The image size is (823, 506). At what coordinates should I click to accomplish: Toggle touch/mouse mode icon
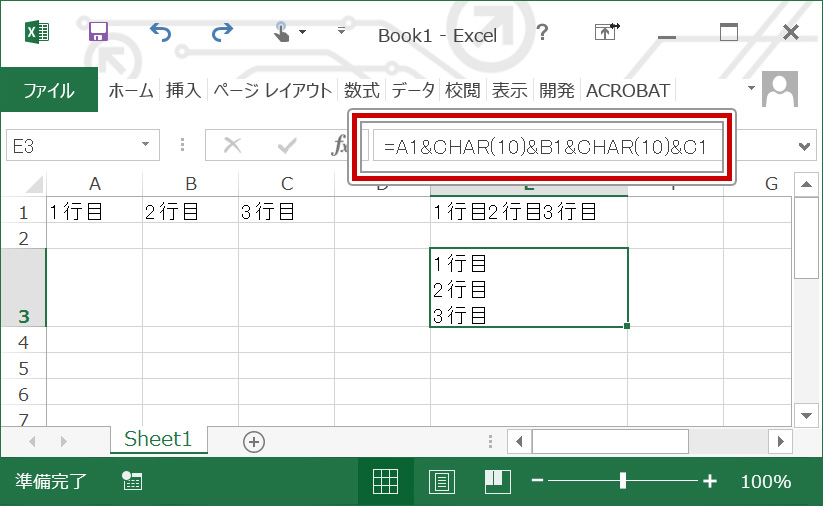coord(282,32)
